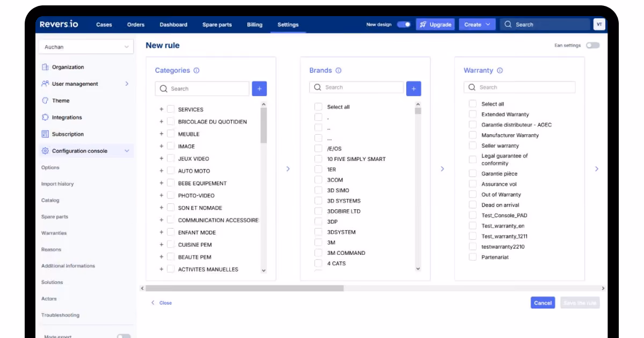Switch to Spare parts tab
The image size is (644, 338).
tap(217, 25)
